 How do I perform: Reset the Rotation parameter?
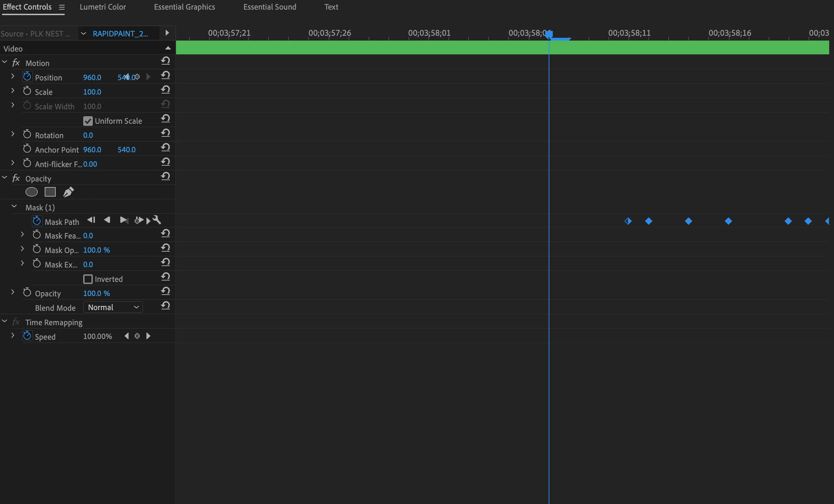coord(165,133)
